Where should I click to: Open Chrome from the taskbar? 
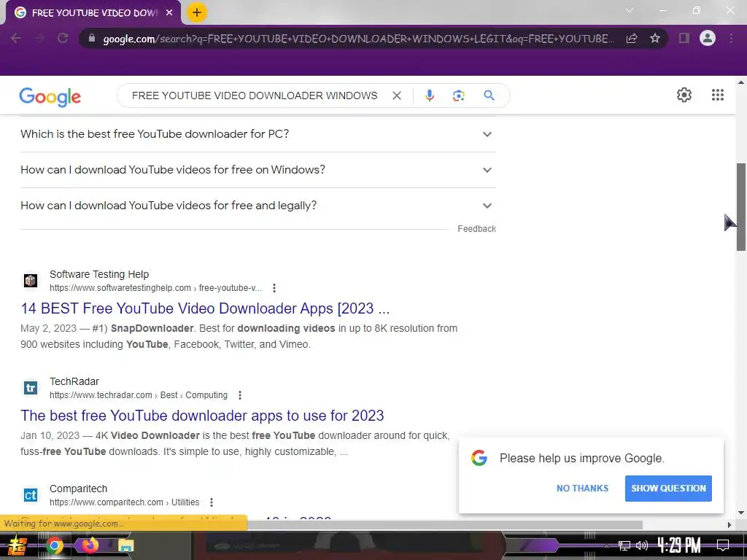[x=54, y=545]
